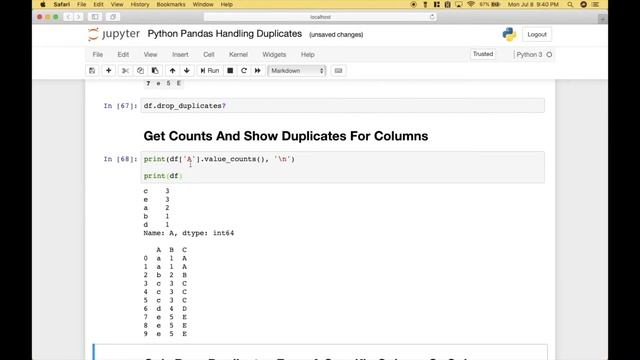Open cell type Markdown dropdown

[x=297, y=71]
